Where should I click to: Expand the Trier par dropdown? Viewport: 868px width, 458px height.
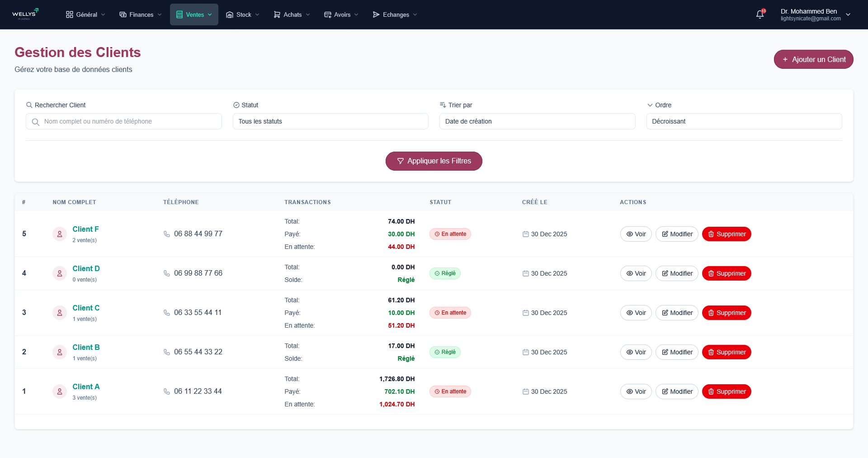point(537,121)
